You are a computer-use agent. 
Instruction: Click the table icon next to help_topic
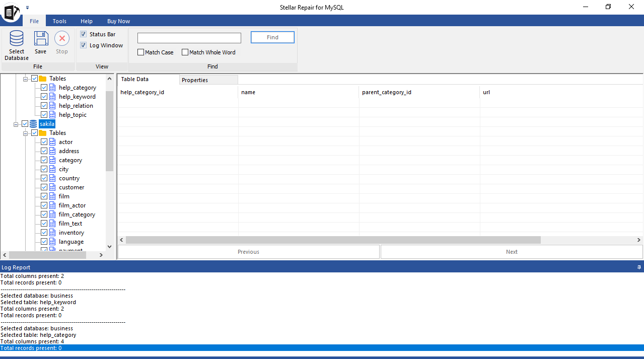(52, 115)
